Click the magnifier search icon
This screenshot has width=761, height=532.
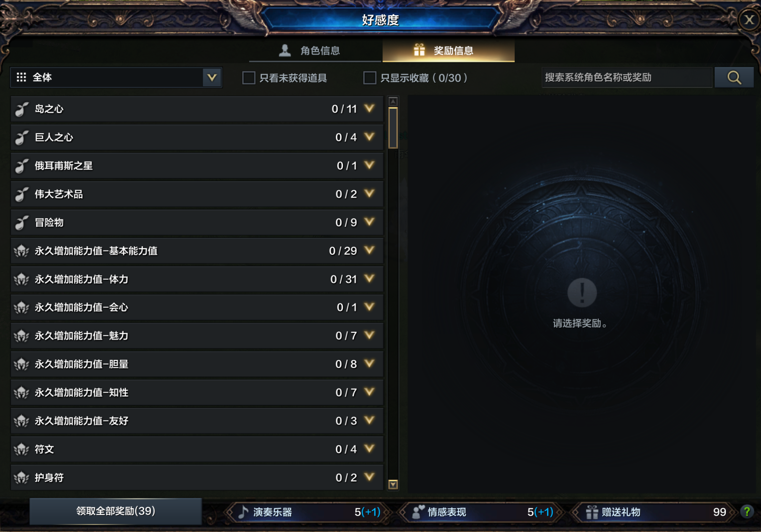pos(734,77)
